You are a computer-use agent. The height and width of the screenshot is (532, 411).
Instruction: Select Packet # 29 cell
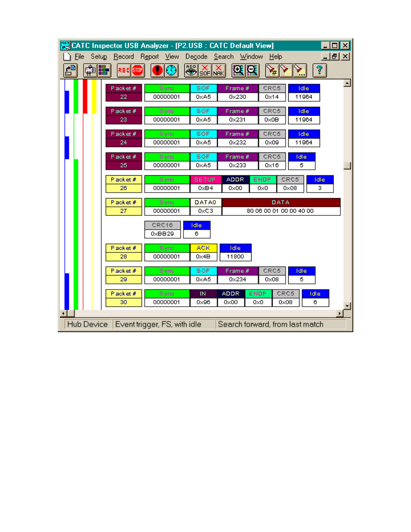(x=124, y=275)
